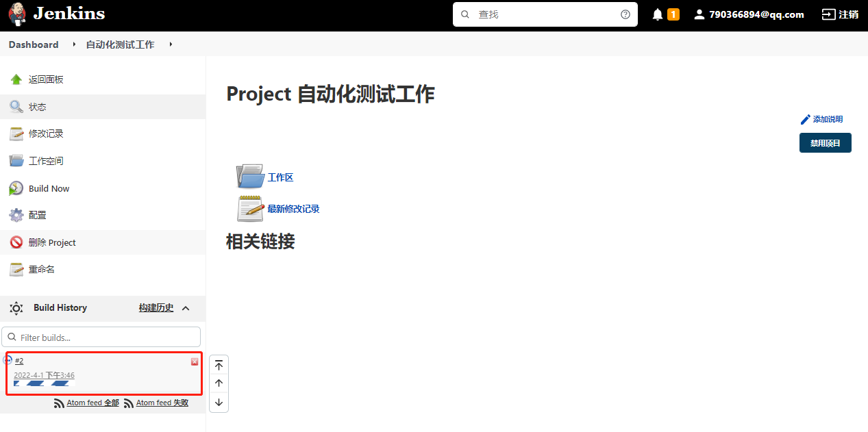Click the gear 配置 icon
Viewport: 868px width, 432px height.
pyautogui.click(x=16, y=215)
